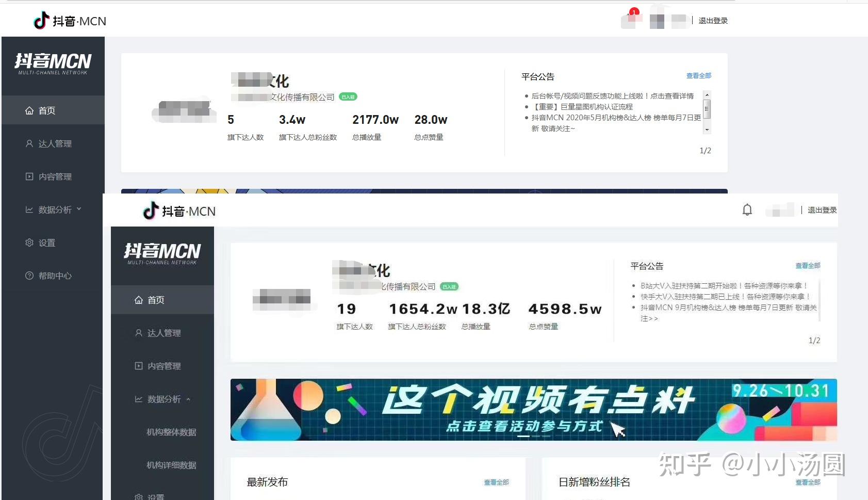Screen dimensions: 868x500
Task: Click the bell notification icon in front window
Action: [747, 209]
